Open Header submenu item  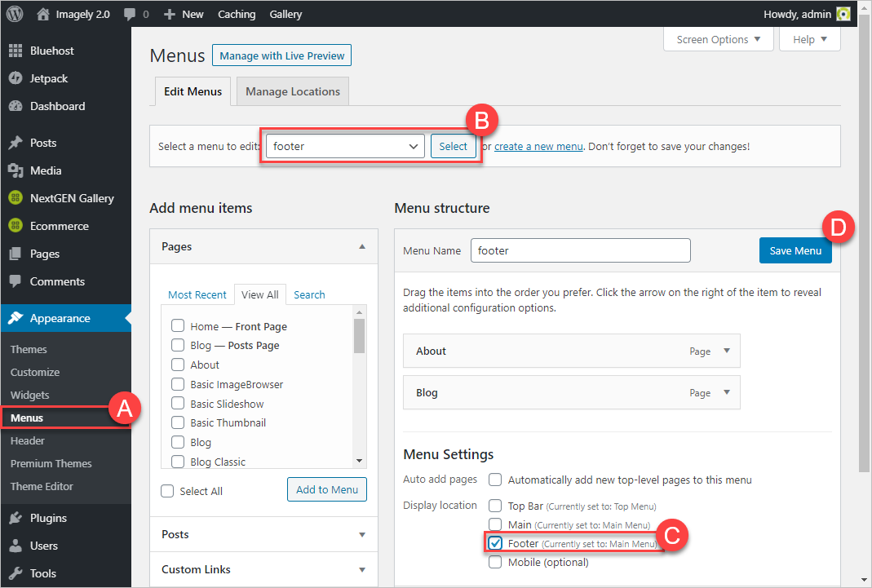(x=27, y=440)
